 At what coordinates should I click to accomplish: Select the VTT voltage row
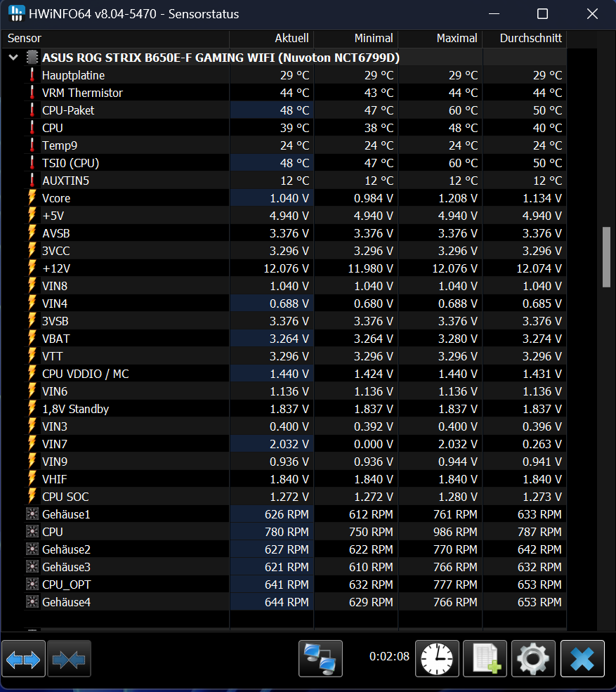295,356
